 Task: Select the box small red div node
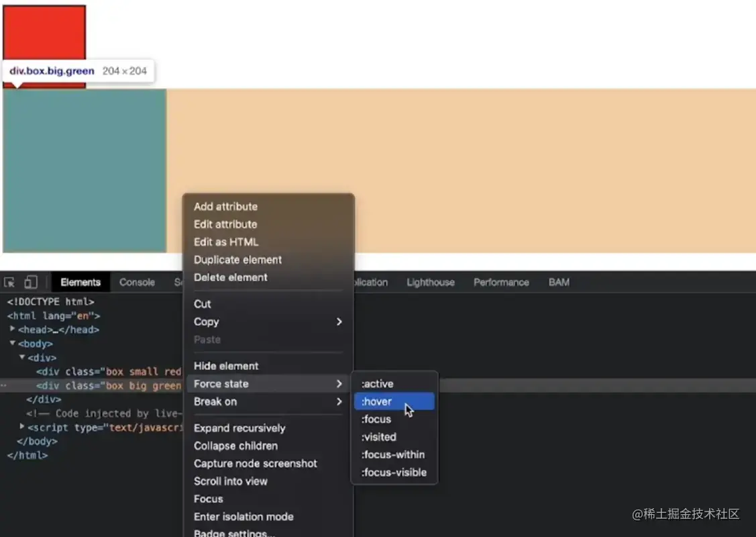[109, 372]
